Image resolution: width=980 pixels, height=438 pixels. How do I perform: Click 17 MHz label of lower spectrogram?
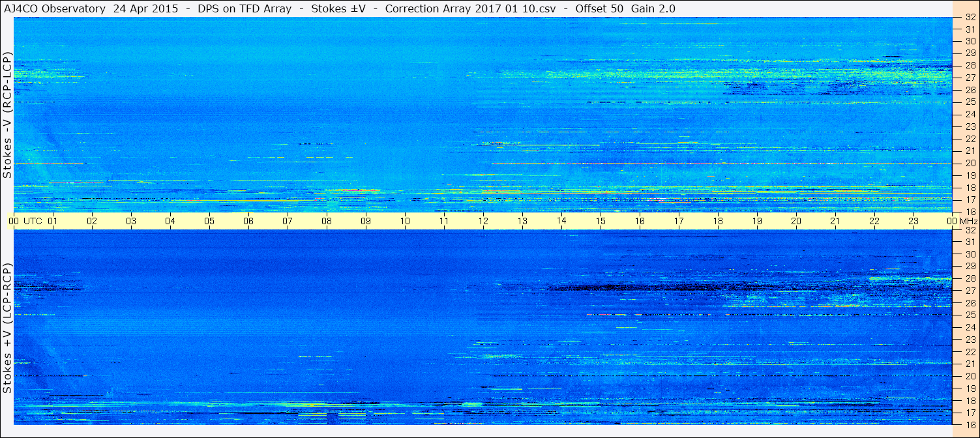pos(970,413)
